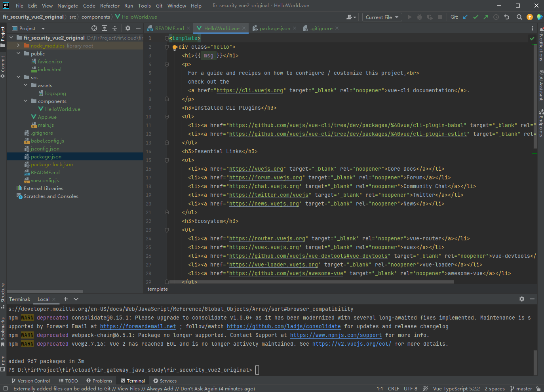Toggle the Structure tool window stripe button
544x392 pixels.
pos(3,295)
